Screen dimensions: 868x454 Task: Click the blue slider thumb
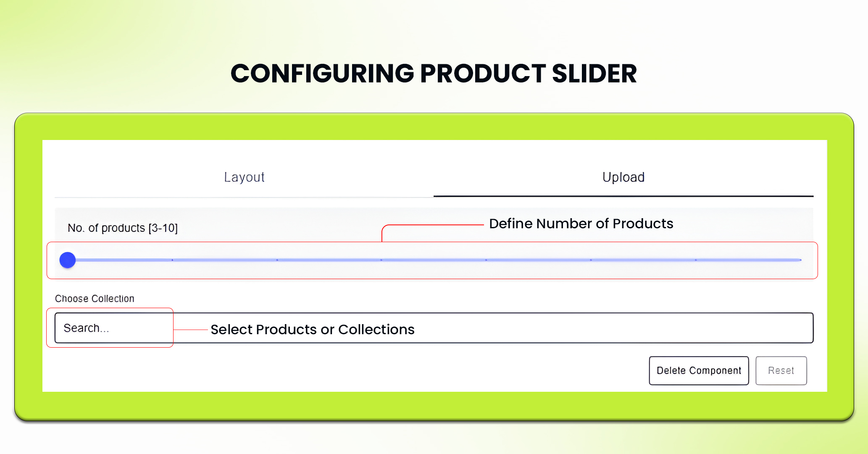(x=67, y=260)
